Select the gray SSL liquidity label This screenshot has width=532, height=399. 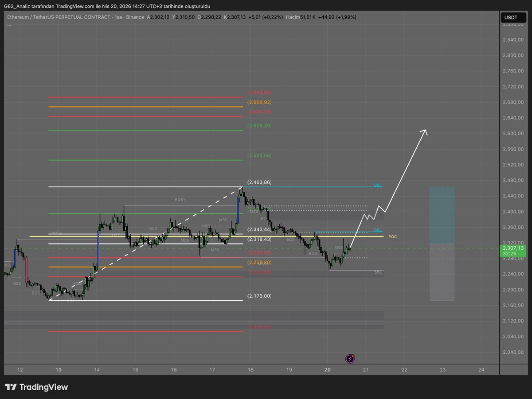click(378, 272)
